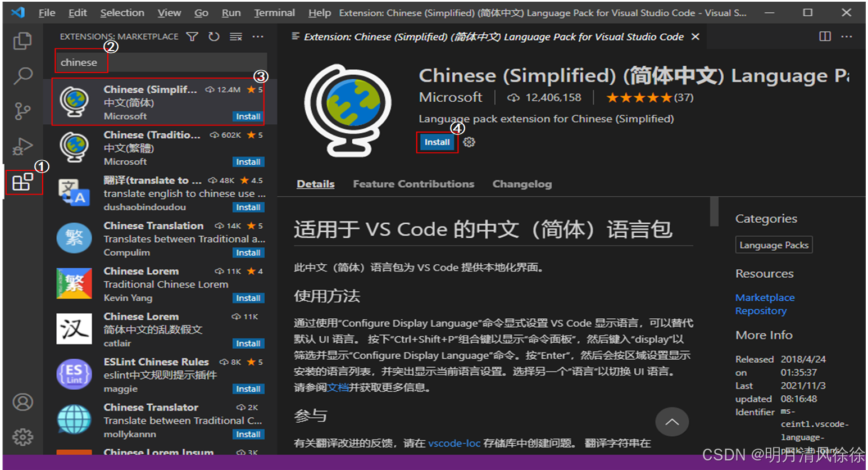This screenshot has height=470, width=868.
Task: Open the Help menu
Action: 320,12
